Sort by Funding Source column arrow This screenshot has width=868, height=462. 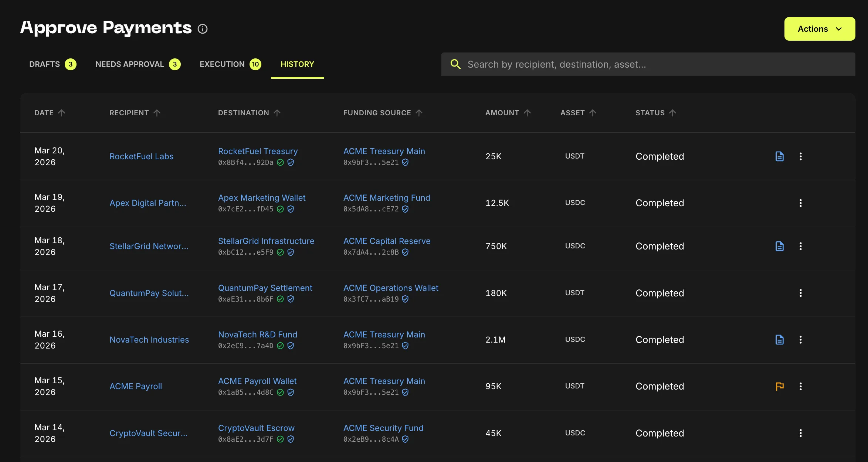(x=419, y=113)
